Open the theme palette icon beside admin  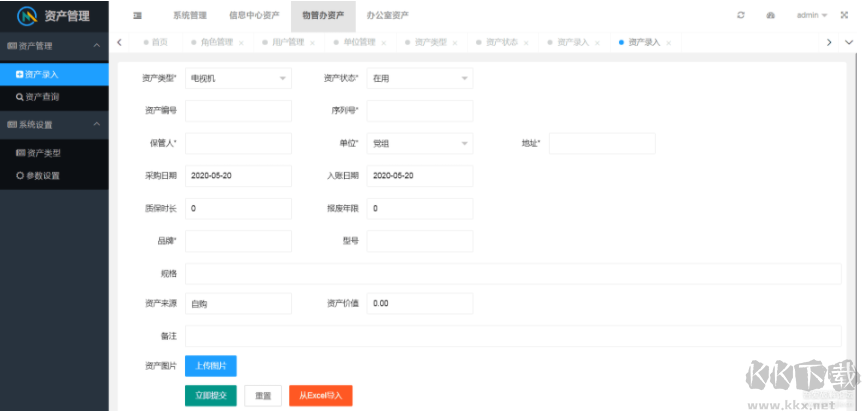coord(770,16)
